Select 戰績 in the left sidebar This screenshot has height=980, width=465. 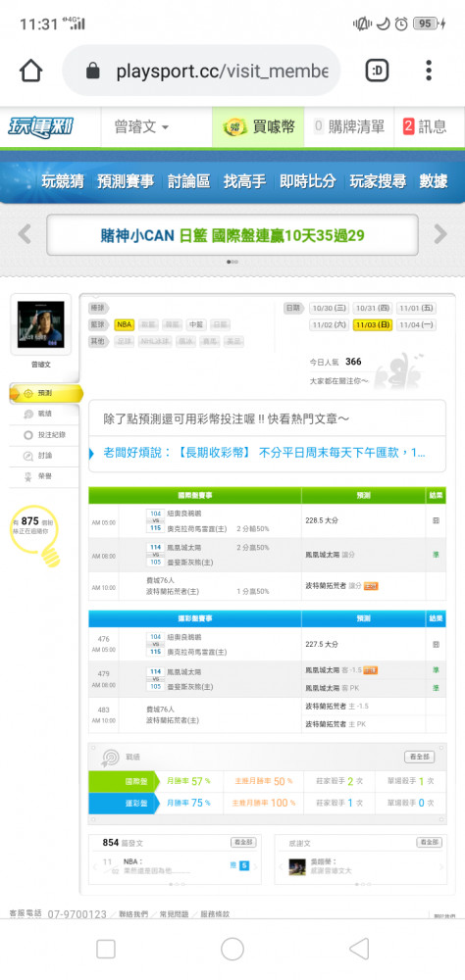click(44, 415)
